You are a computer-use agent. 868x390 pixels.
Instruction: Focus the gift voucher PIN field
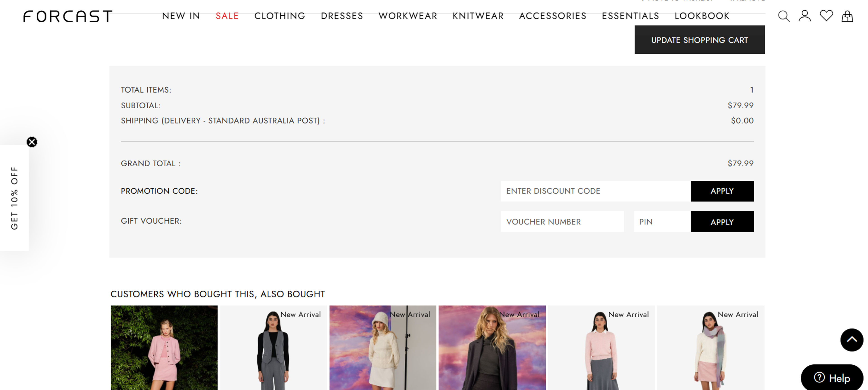(662, 222)
